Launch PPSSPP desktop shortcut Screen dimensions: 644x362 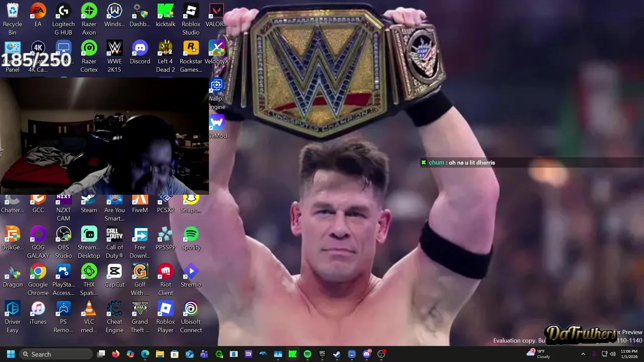(166, 238)
